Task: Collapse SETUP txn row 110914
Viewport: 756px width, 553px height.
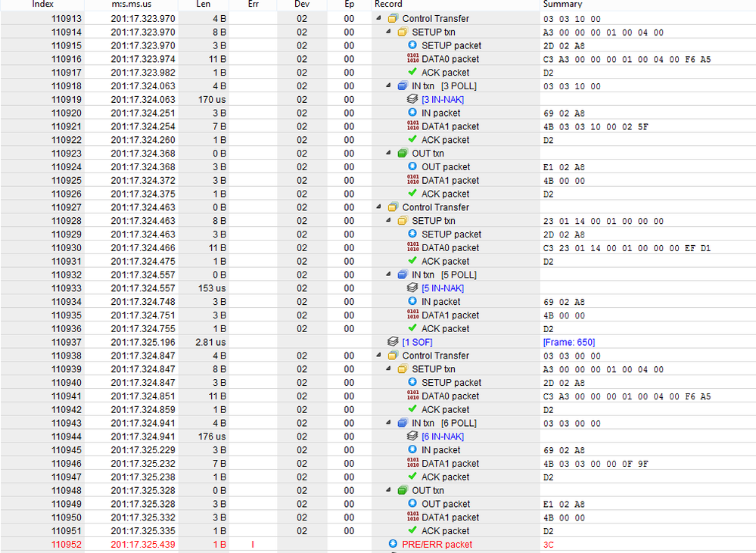Action: (x=388, y=32)
